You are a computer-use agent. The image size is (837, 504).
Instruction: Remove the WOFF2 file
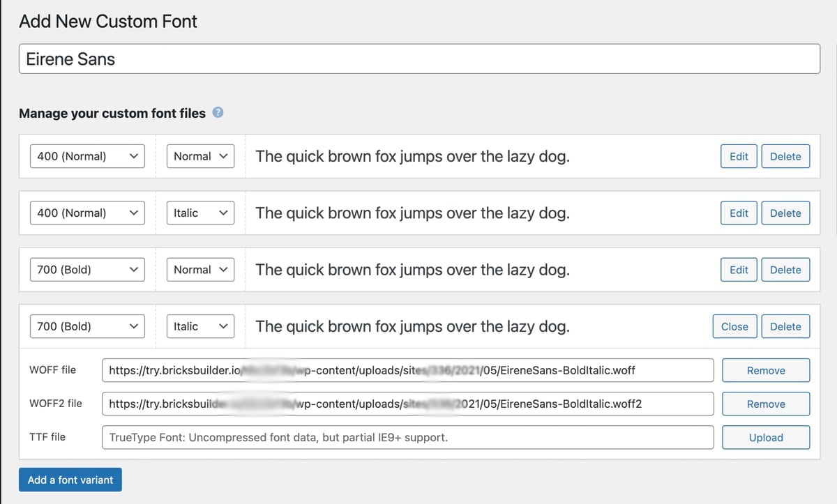pyautogui.click(x=766, y=404)
